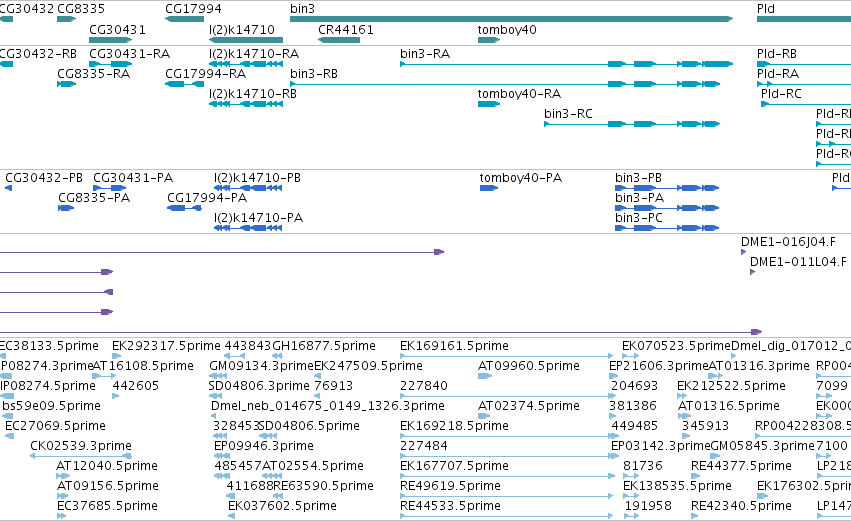This screenshot has width=851, height=521.
Task: Click the AT09156.5prime EST
Action: coord(62,497)
